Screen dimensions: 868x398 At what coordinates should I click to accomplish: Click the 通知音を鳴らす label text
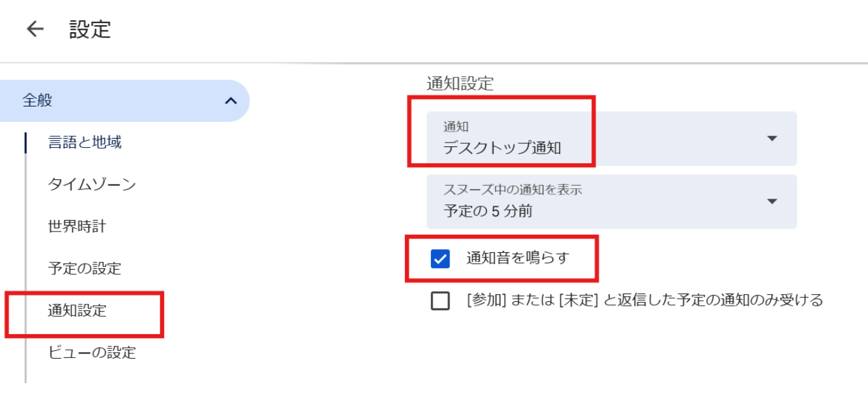tap(518, 259)
